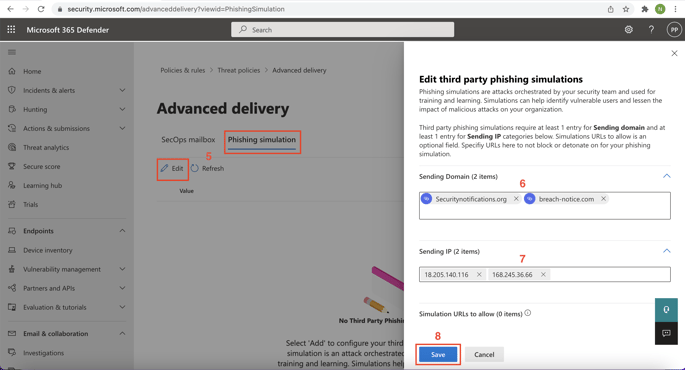Screen dimensions: 685x370
Task: Click the Threat analytics icon
Action: 12,147
